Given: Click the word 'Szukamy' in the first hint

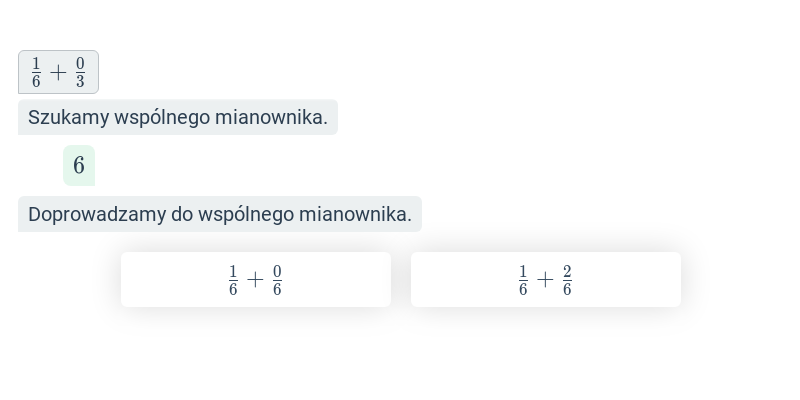Looking at the screenshot, I should 69,118.
